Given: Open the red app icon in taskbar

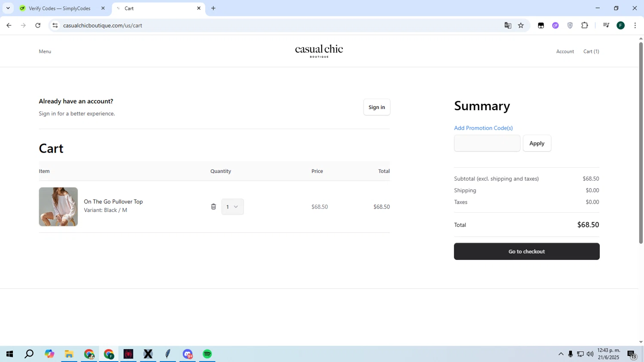Looking at the screenshot, I should tap(128, 354).
